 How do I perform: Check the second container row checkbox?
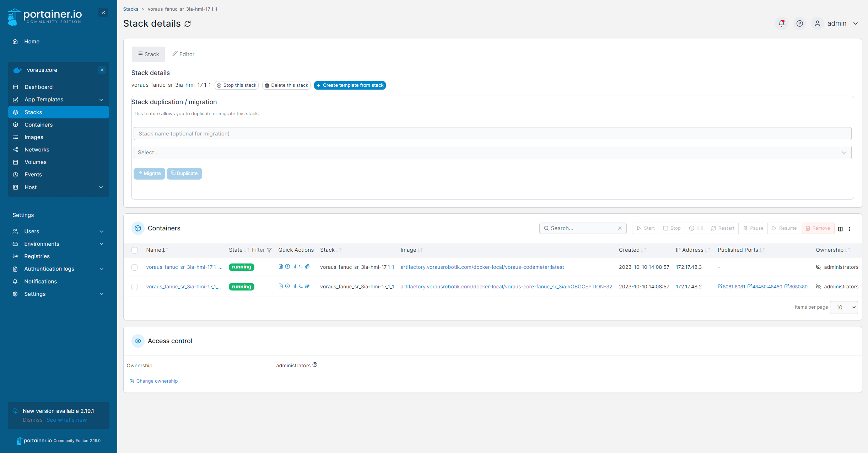coord(134,287)
